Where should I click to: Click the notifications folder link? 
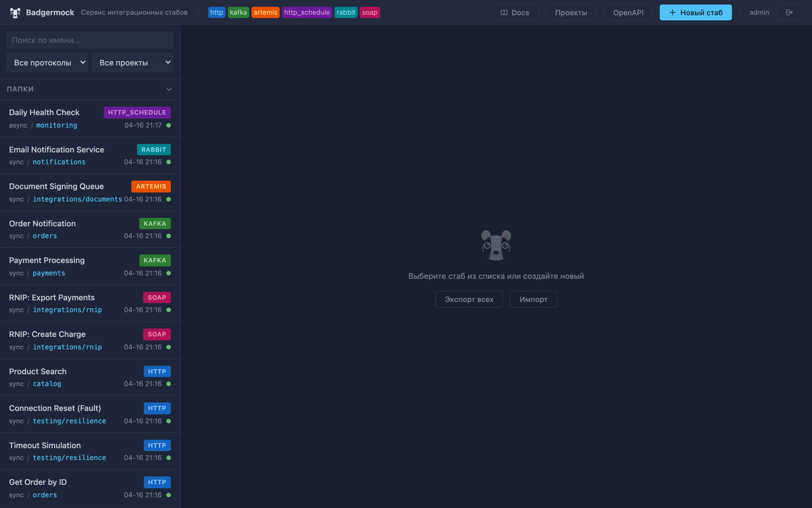click(x=59, y=162)
